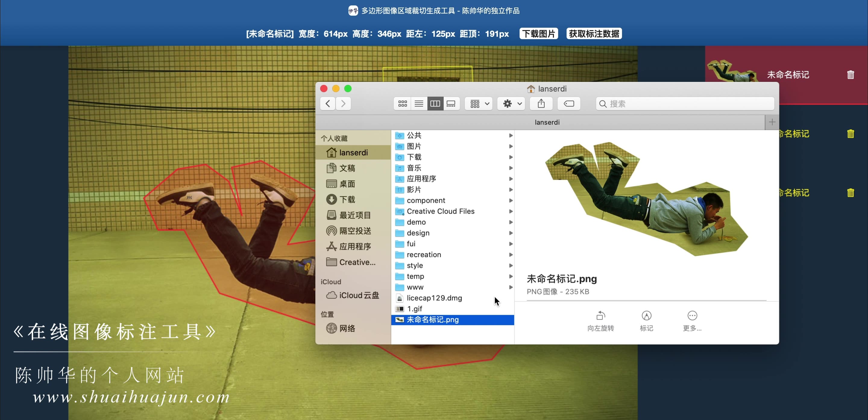Select the Cover Flow view icon in Finder
Screen dimensions: 868x420
click(451, 104)
